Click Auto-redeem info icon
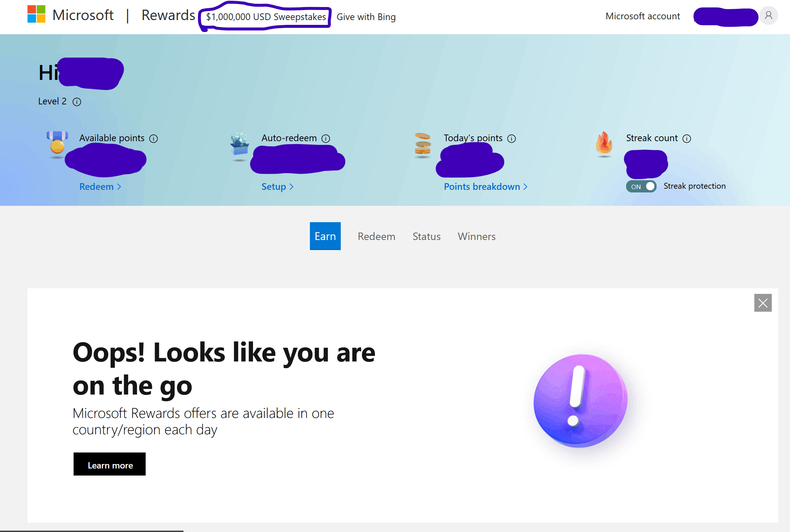Screen dimensions: 790x532 tap(326, 139)
